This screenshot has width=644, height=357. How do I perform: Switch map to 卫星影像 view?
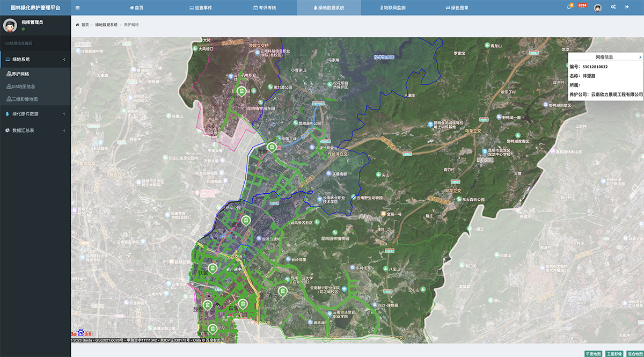614,354
